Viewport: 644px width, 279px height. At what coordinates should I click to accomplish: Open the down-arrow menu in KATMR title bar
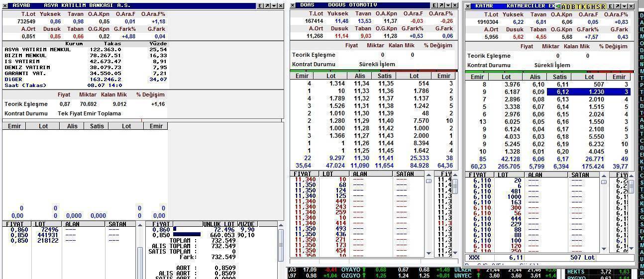[x=624, y=6]
